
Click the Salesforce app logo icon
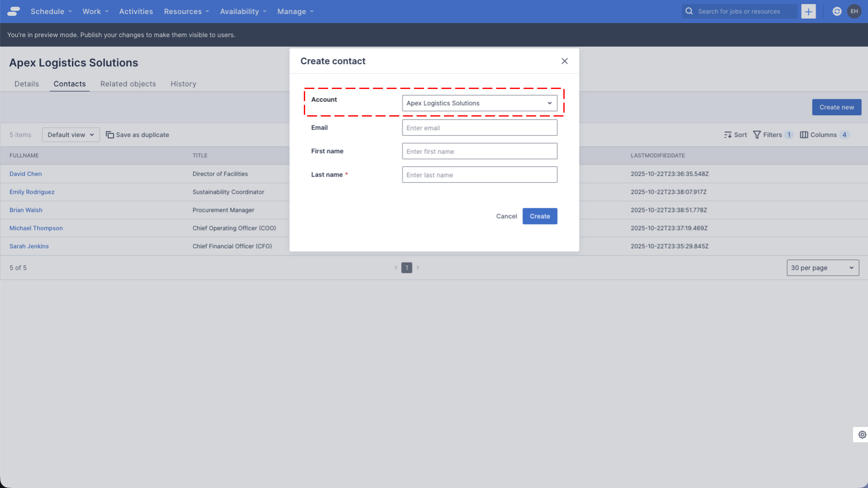[x=13, y=11]
